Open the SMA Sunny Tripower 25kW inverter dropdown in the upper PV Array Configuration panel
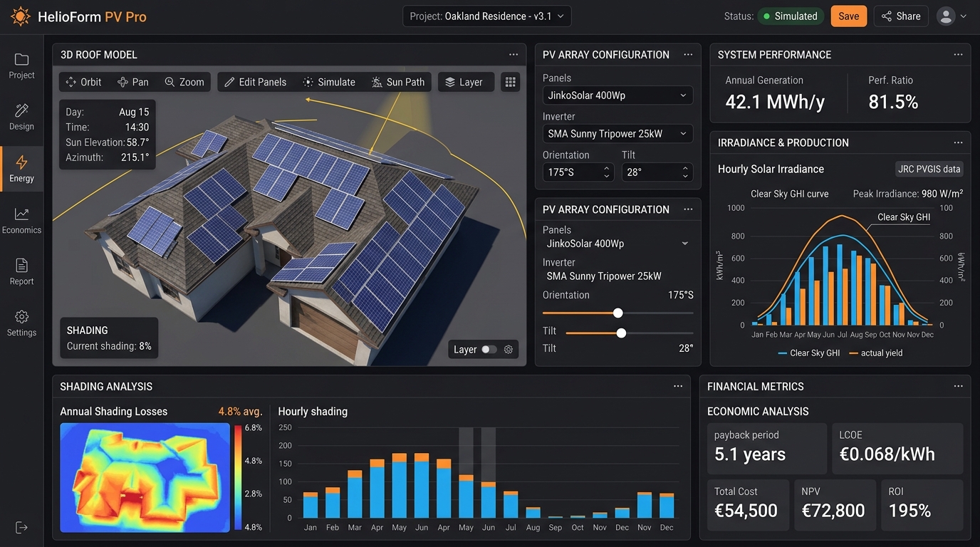 tap(617, 133)
